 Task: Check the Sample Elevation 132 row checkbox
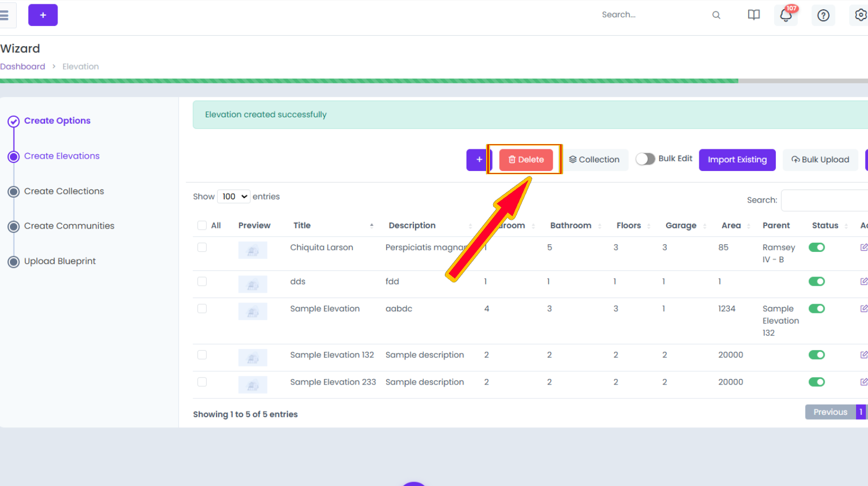point(202,355)
